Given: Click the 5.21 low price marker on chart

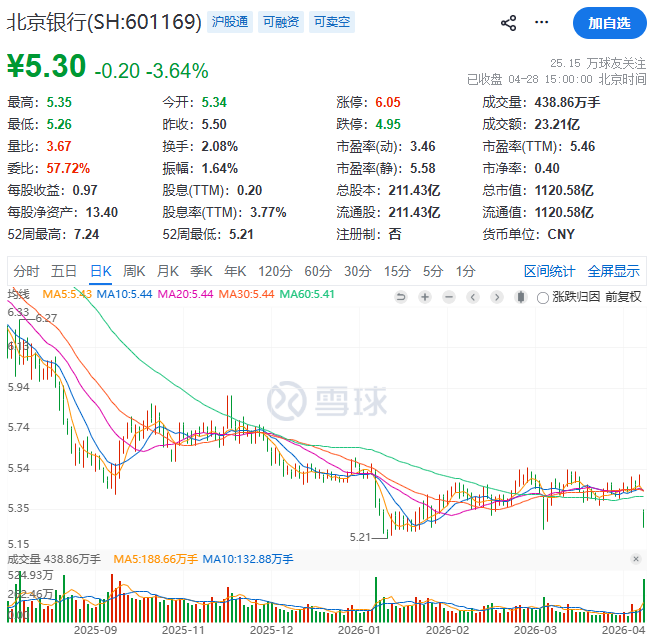Looking at the screenshot, I should coord(360,537).
